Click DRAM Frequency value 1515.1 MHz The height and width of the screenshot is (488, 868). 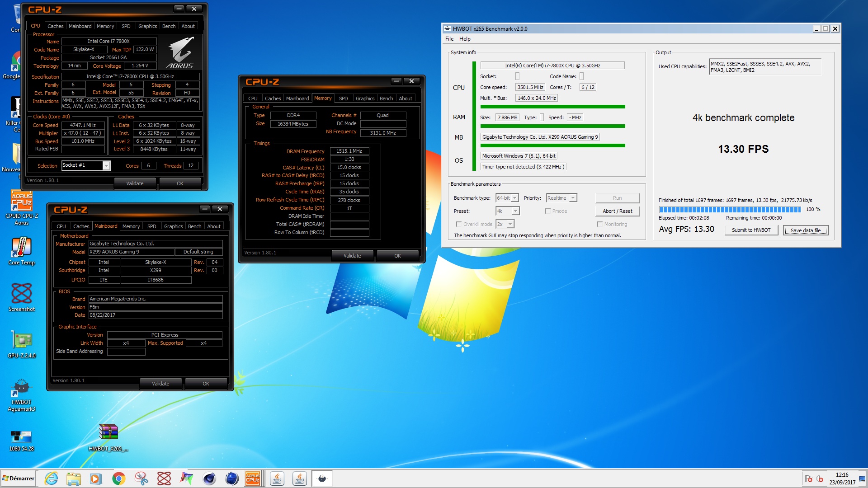[x=349, y=151]
